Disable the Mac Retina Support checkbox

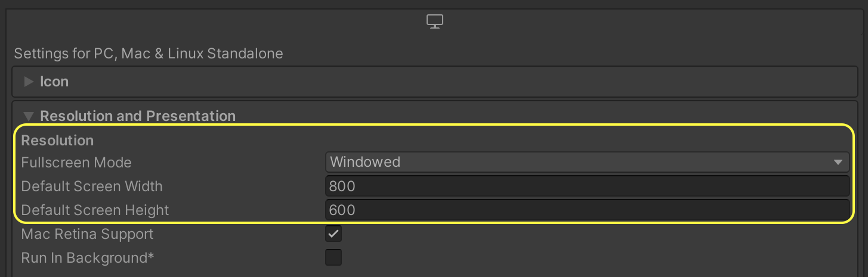(333, 234)
